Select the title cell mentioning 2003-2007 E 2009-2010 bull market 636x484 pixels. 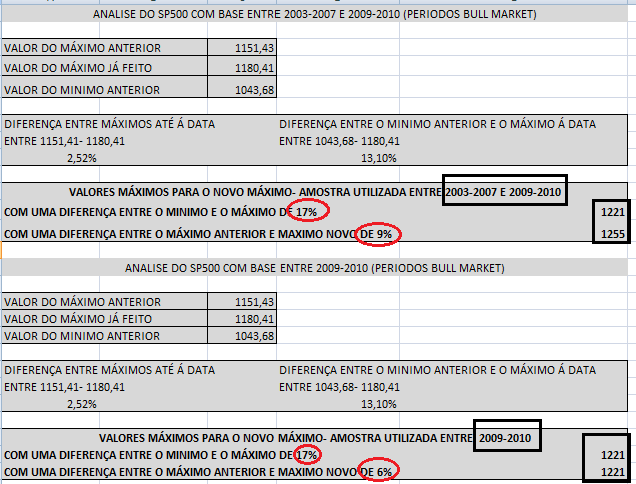pyautogui.click(x=315, y=14)
